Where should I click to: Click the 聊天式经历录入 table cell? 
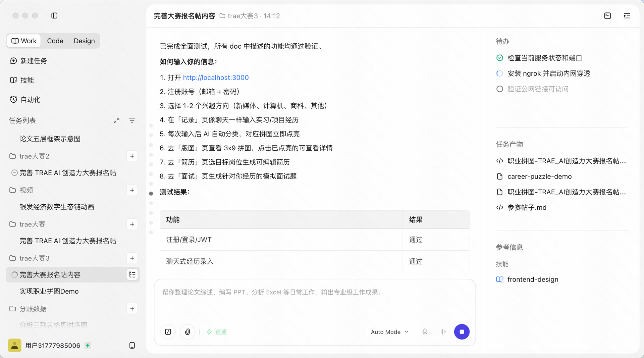tap(281, 261)
